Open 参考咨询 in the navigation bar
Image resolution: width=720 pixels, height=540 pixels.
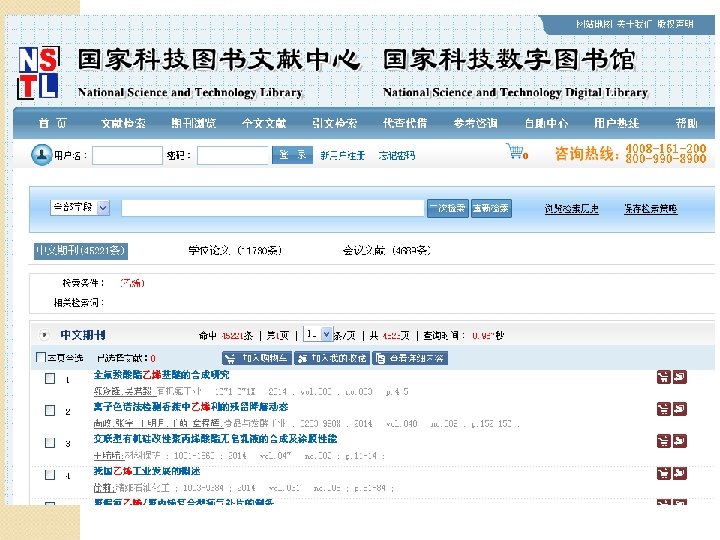(x=475, y=123)
